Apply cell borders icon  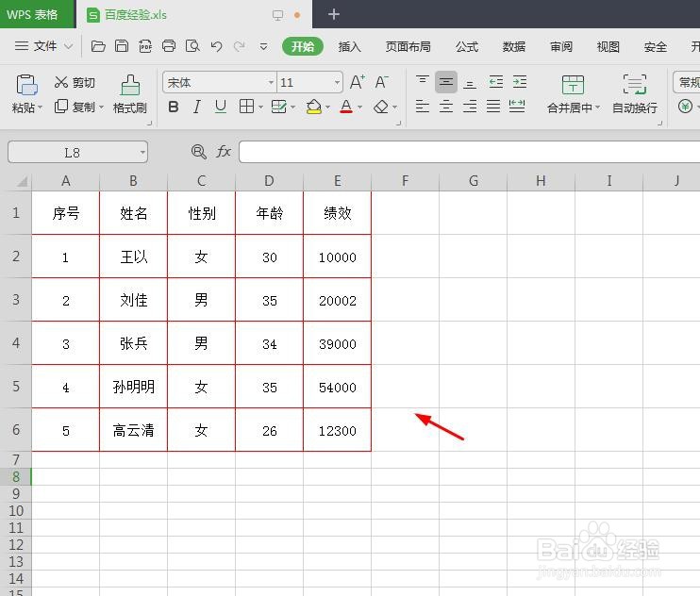coord(246,107)
